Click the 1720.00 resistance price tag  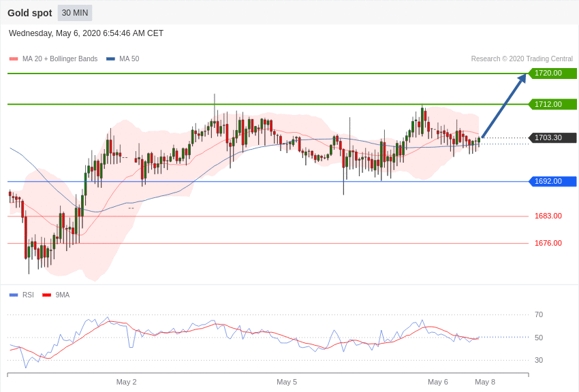pos(553,73)
